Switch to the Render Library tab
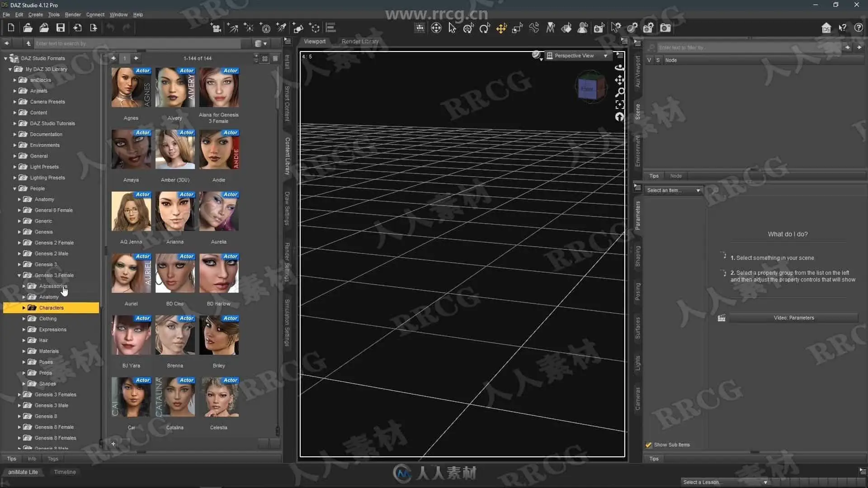Image resolution: width=868 pixels, height=488 pixels. [360, 41]
